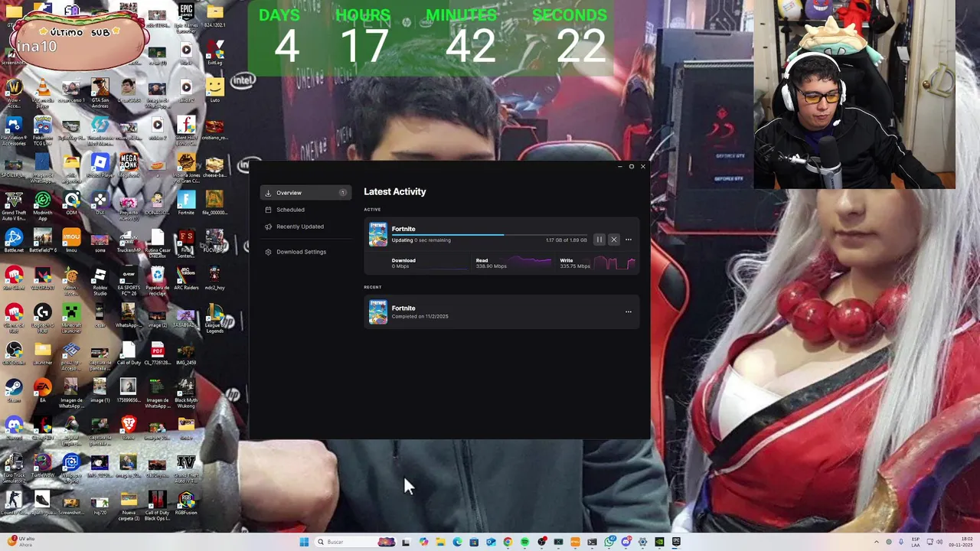Click the Fortnite thumbnail in the Recent list
Screen dimensions: 980x551
point(378,311)
